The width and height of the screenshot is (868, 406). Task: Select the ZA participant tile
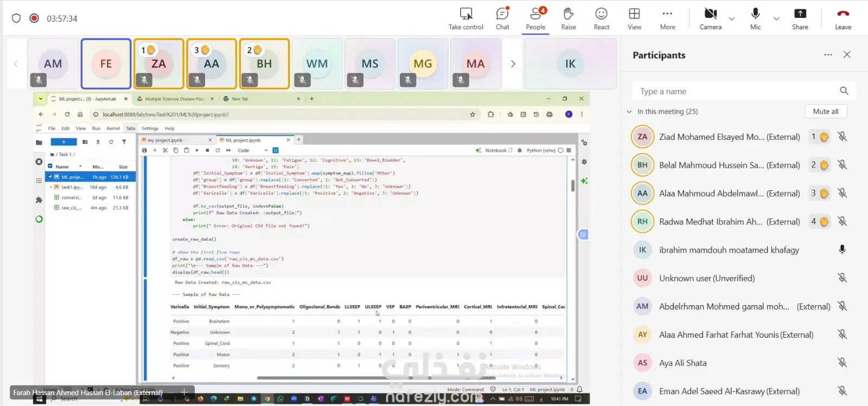click(x=158, y=64)
